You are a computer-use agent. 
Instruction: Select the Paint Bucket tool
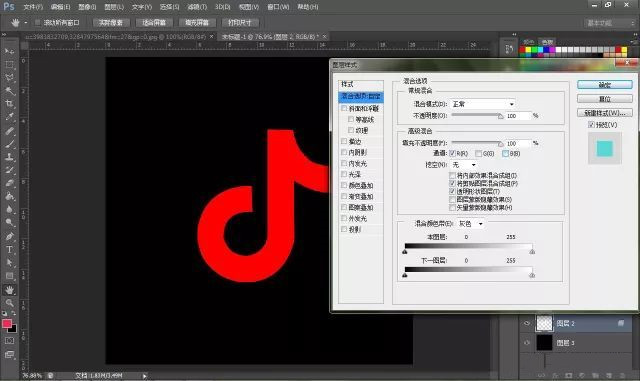(x=9, y=196)
